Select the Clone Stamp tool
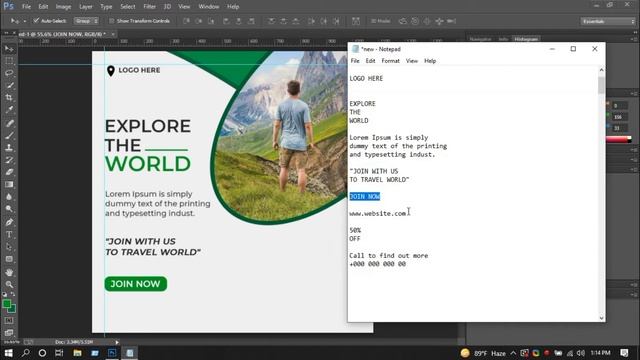640x360 pixels. point(9,147)
